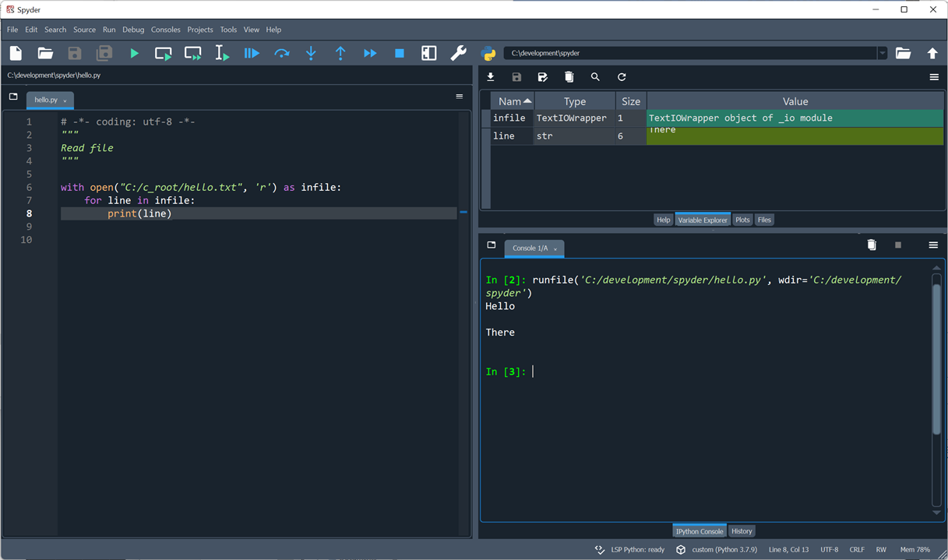Switch to the Plots tab
948x560 pixels.
point(742,220)
